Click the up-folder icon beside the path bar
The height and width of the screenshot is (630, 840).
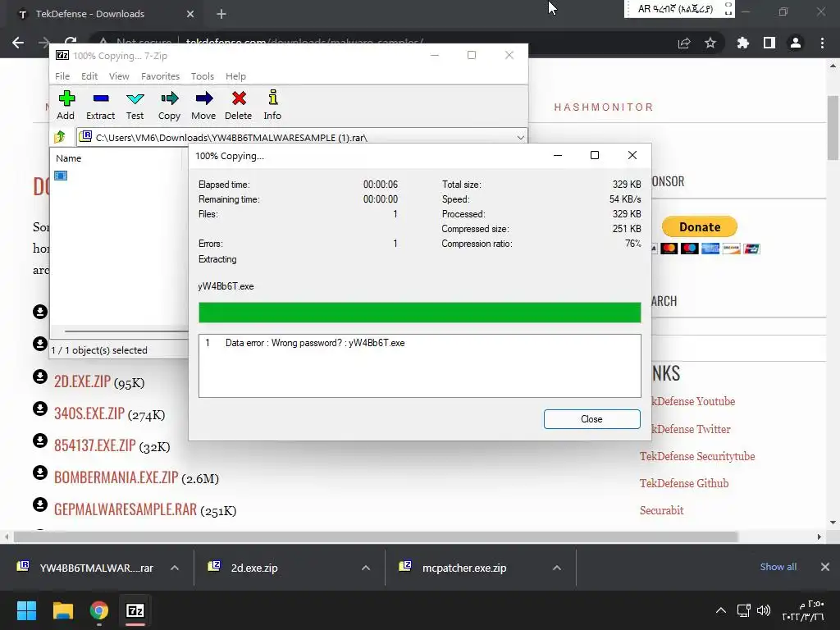pyautogui.click(x=59, y=137)
